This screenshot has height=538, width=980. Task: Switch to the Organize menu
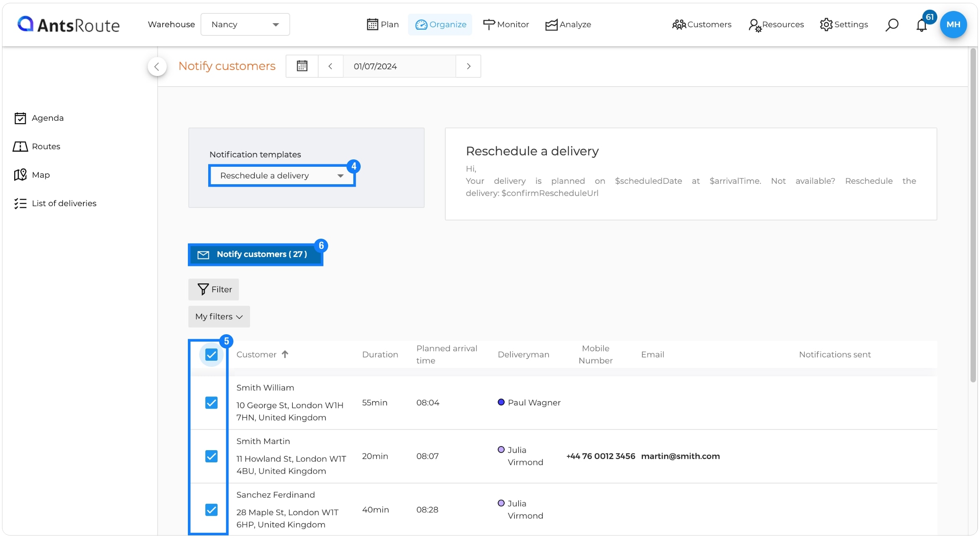tap(440, 24)
